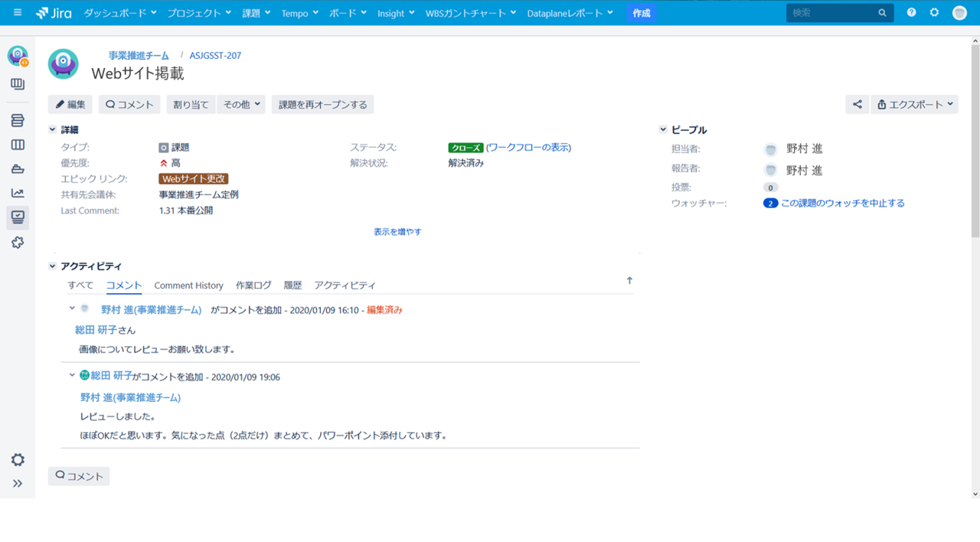Open the backlog icon in the left sidebar
The width and height of the screenshot is (980, 542).
(18, 121)
